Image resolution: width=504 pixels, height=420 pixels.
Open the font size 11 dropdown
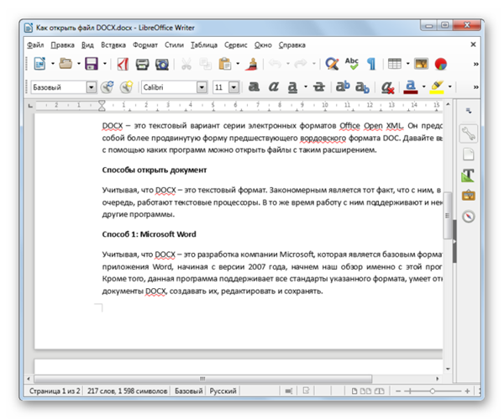click(x=234, y=87)
